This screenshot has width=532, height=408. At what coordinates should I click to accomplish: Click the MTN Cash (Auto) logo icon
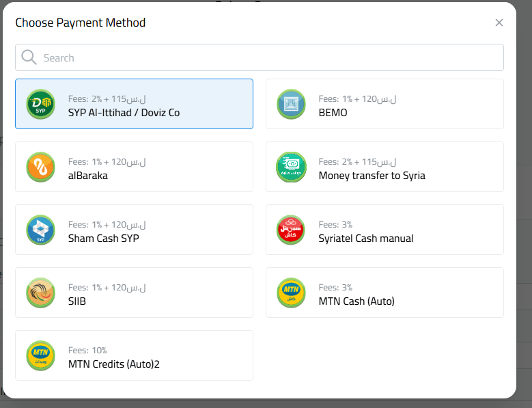point(291,293)
